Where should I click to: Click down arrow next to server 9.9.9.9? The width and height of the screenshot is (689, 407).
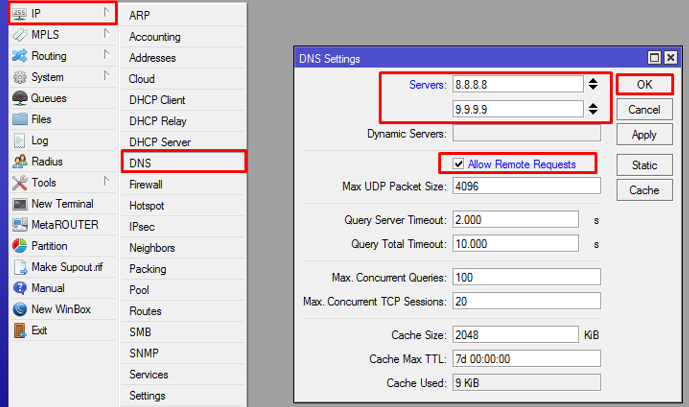[593, 112]
